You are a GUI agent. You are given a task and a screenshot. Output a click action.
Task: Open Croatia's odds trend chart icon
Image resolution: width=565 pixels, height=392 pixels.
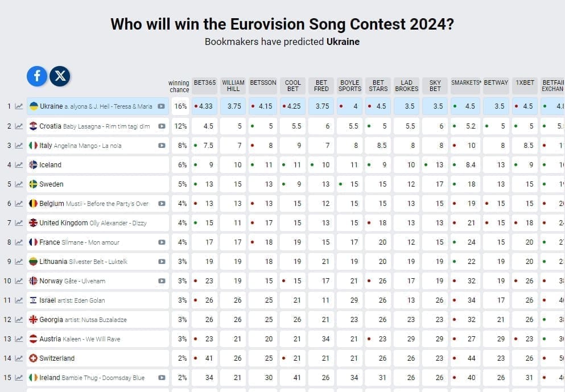[x=20, y=126]
